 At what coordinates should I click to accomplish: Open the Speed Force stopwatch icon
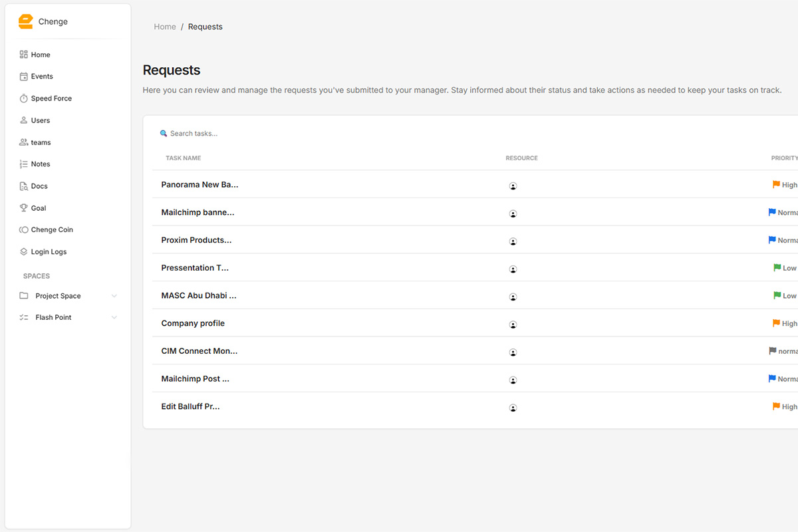coord(24,98)
